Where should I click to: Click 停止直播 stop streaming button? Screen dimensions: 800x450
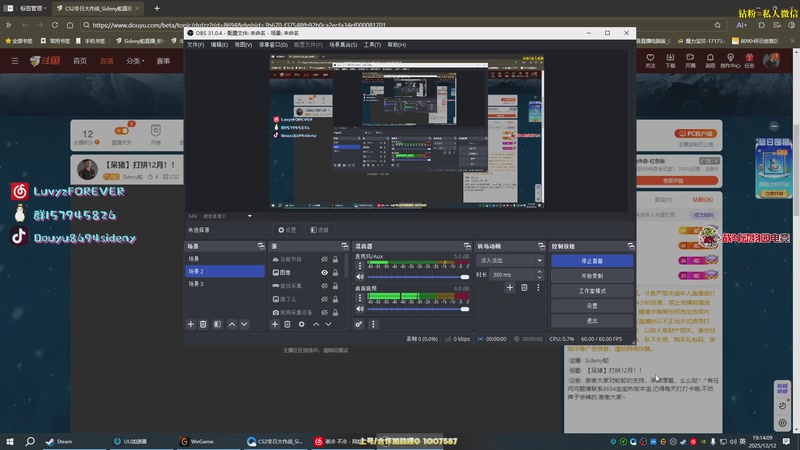(592, 261)
